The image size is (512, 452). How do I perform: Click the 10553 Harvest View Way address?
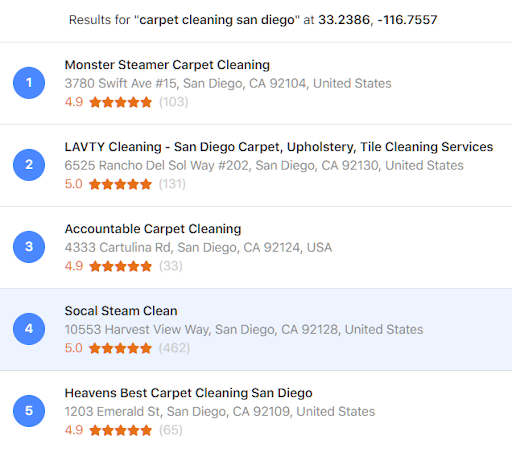coord(244,329)
